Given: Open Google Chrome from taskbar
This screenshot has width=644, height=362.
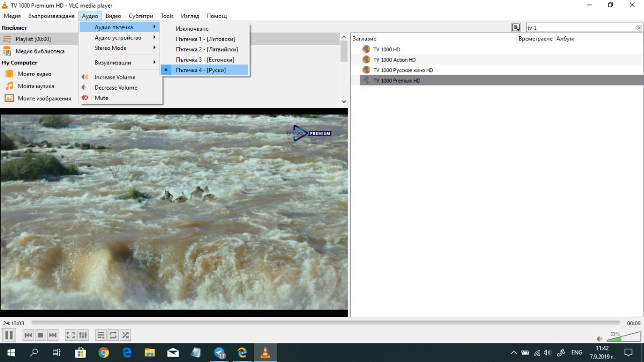Looking at the screenshot, I should 104,352.
